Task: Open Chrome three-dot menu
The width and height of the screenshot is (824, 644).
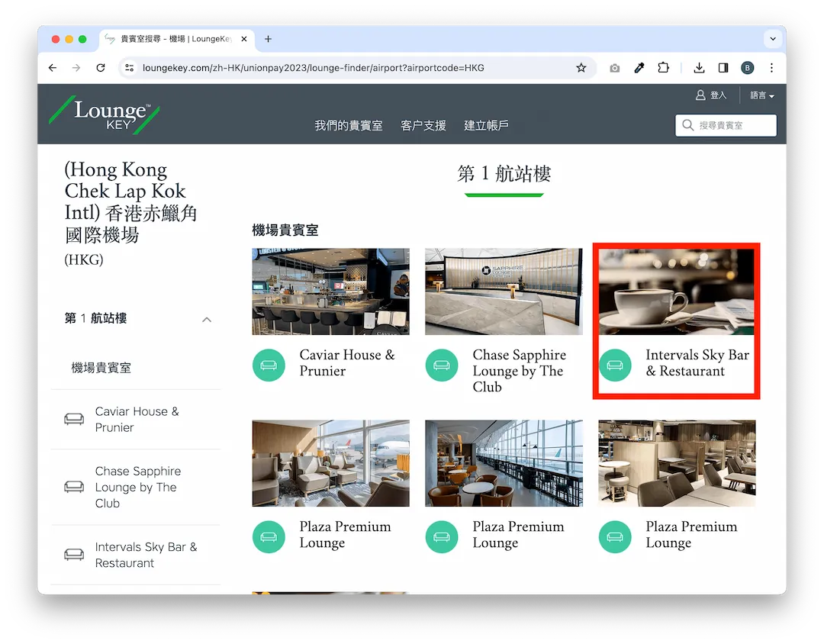Action: pos(771,68)
